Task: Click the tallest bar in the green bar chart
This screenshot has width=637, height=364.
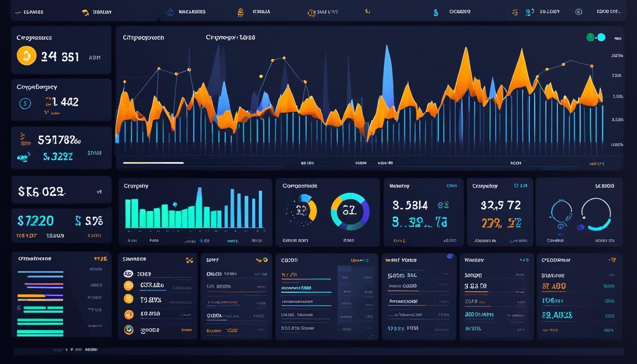Action: click(199, 208)
